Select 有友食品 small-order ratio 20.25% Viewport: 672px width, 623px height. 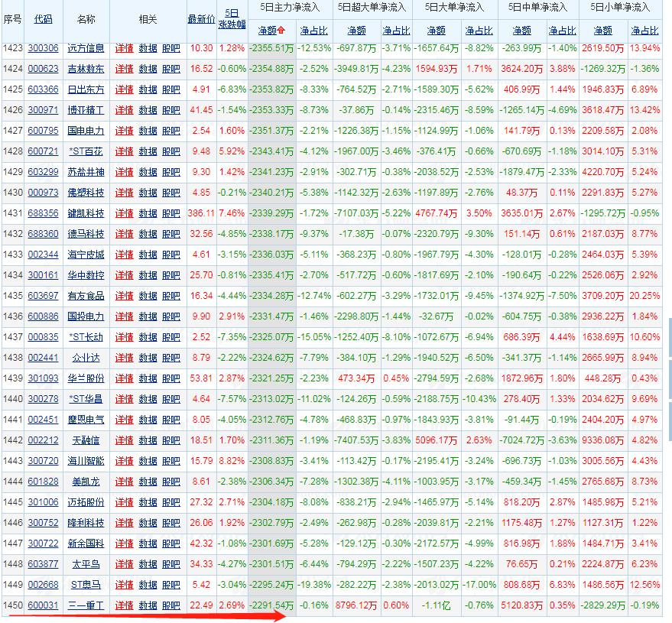[x=644, y=296]
